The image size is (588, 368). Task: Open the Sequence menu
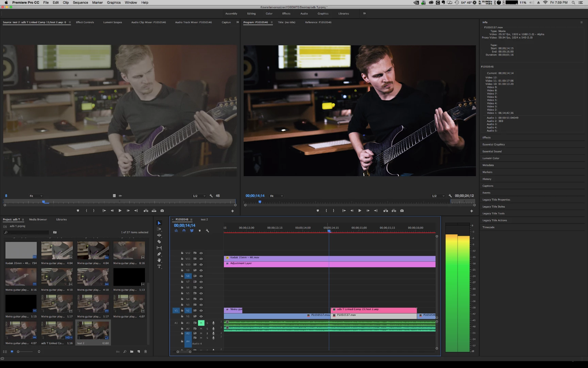[80, 2]
